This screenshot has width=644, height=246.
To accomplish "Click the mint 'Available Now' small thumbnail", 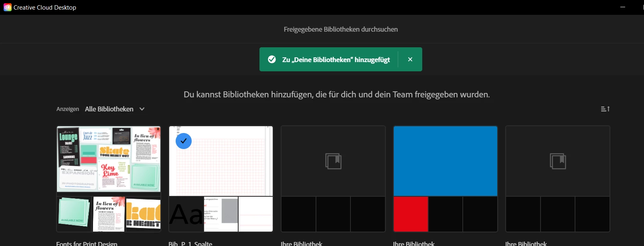I will (74, 214).
